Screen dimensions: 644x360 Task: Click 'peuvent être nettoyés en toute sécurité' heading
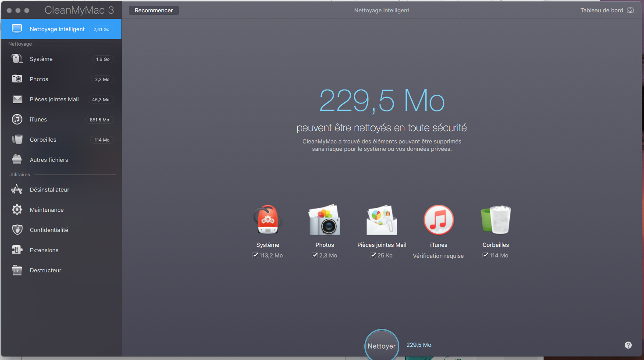pyautogui.click(x=382, y=128)
